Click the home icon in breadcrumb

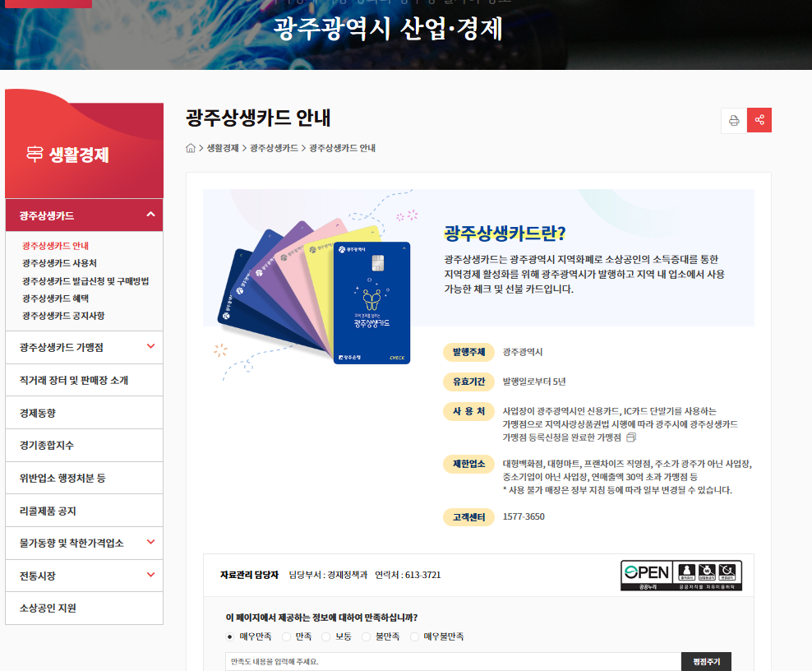tap(191, 148)
